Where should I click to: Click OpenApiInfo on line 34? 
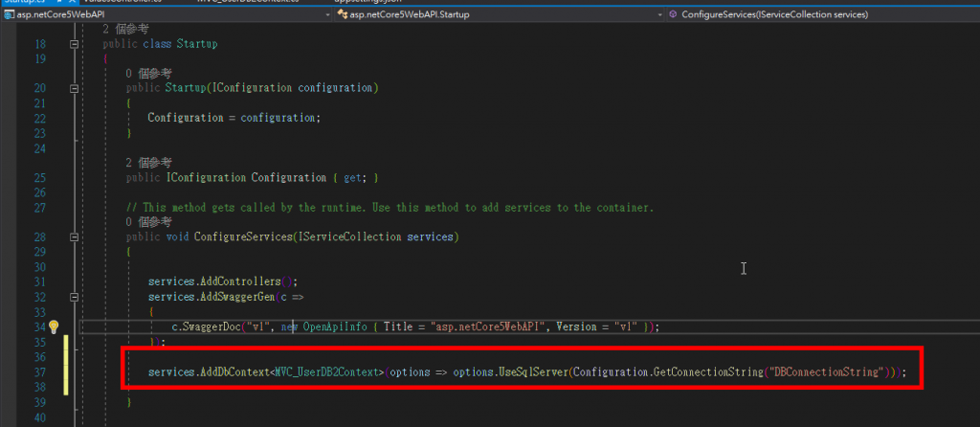click(334, 326)
